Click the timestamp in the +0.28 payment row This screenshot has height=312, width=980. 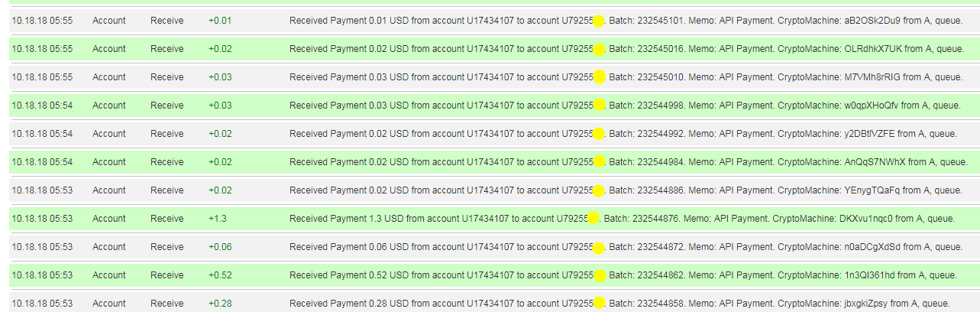tap(42, 304)
